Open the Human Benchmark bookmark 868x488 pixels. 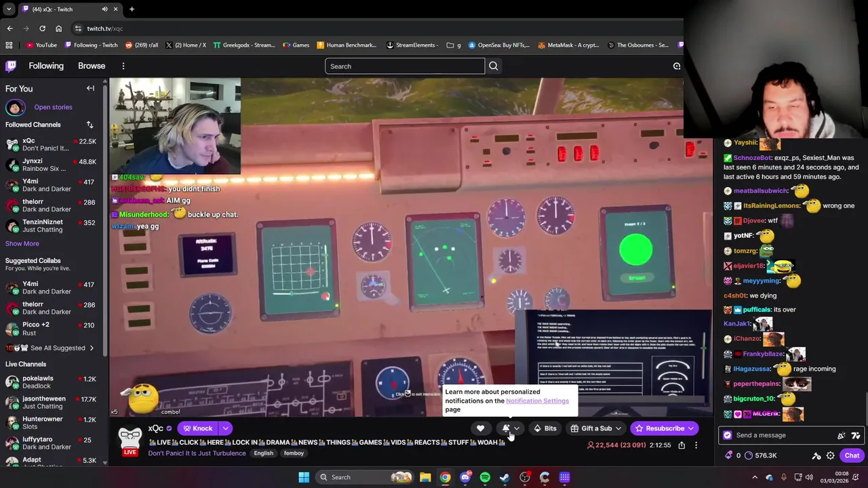pyautogui.click(x=347, y=45)
